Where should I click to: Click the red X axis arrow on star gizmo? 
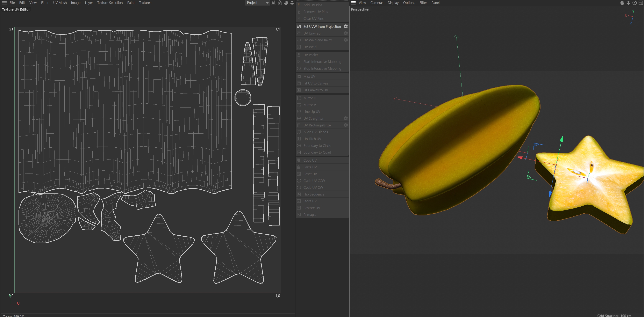click(x=520, y=158)
